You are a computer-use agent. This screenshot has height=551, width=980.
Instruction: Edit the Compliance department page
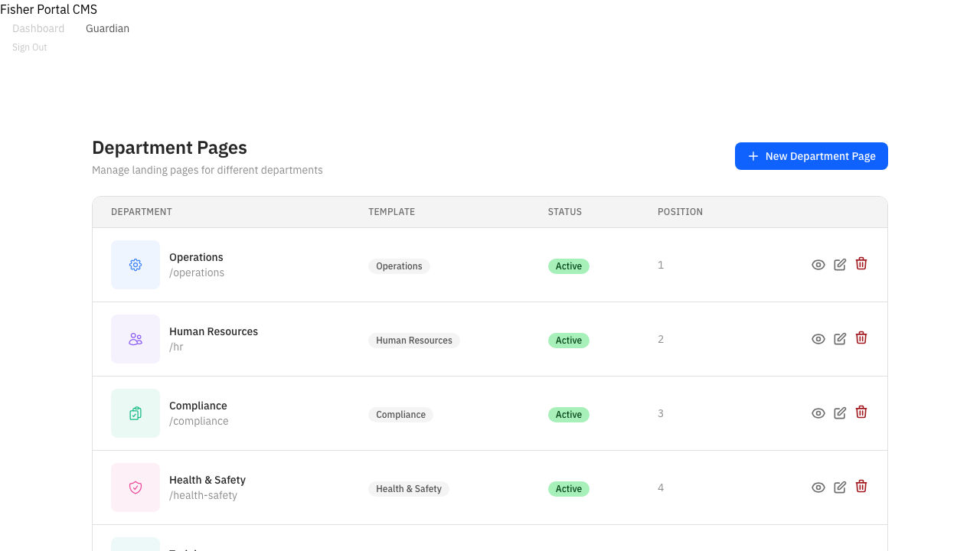tap(840, 413)
